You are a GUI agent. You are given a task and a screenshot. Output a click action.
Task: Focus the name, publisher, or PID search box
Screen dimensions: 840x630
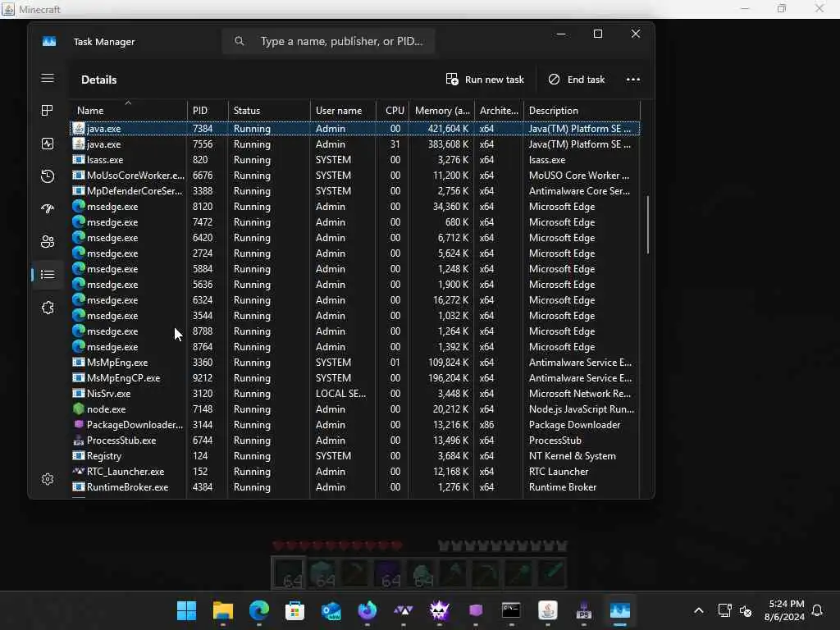(x=328, y=41)
